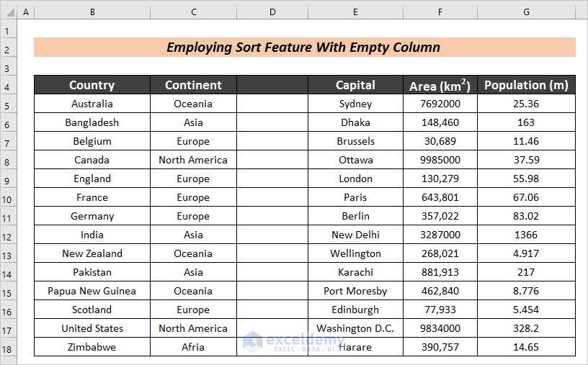Viewport: 588px width, 365px height.
Task: Click the Bangladesh cell
Action: (x=92, y=122)
